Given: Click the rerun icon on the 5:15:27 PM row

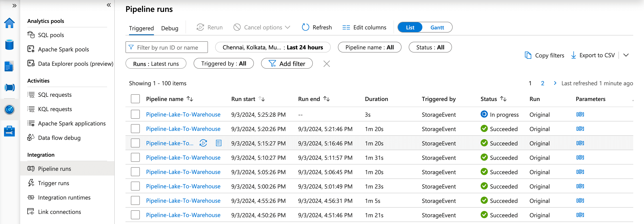Looking at the screenshot, I should click(x=203, y=143).
